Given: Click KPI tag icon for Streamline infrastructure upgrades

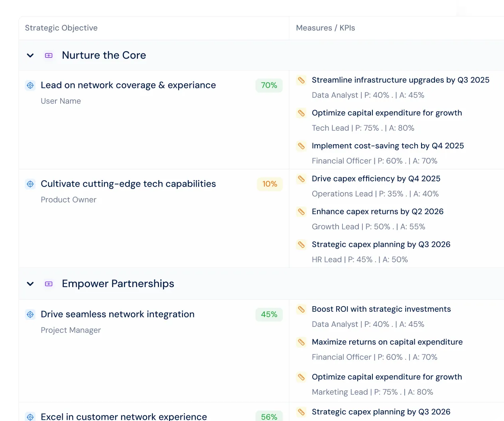Looking at the screenshot, I should click(x=301, y=80).
